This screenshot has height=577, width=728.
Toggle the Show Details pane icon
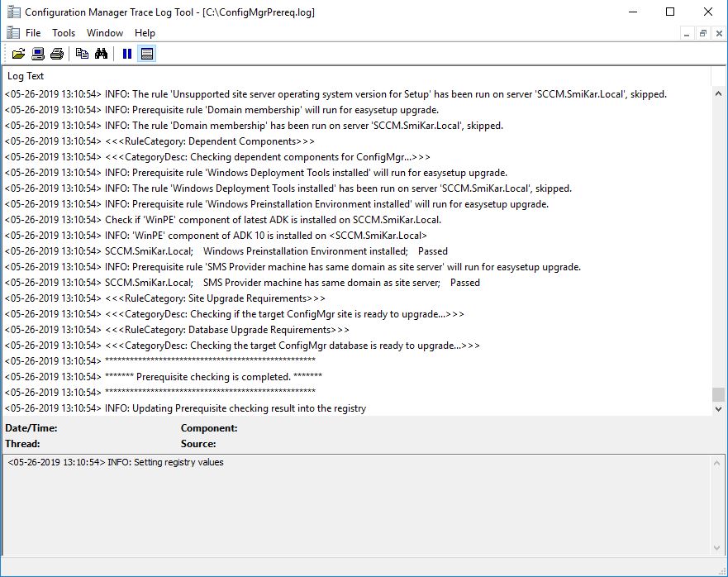pyautogui.click(x=147, y=54)
